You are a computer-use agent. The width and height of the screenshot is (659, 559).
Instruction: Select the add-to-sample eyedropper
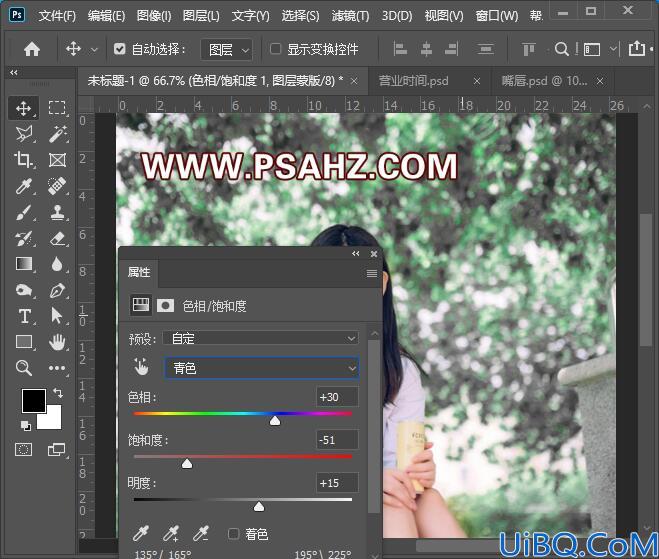[171, 533]
